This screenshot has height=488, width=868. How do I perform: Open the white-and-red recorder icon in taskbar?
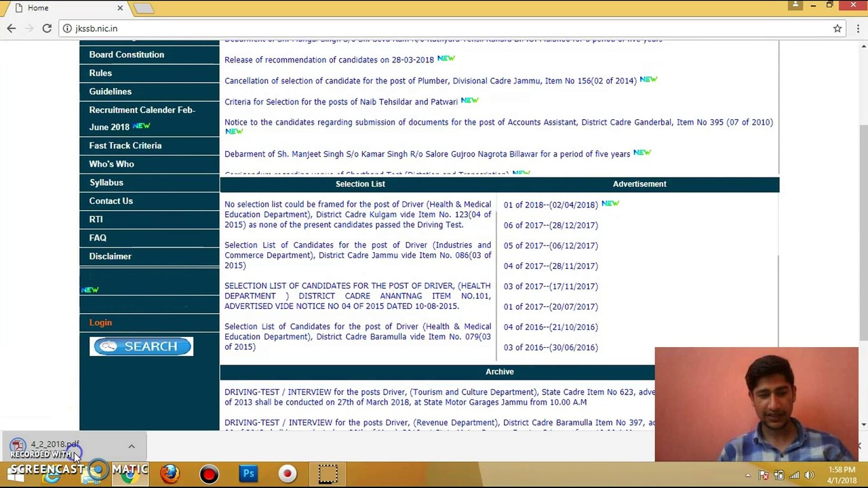(288, 474)
